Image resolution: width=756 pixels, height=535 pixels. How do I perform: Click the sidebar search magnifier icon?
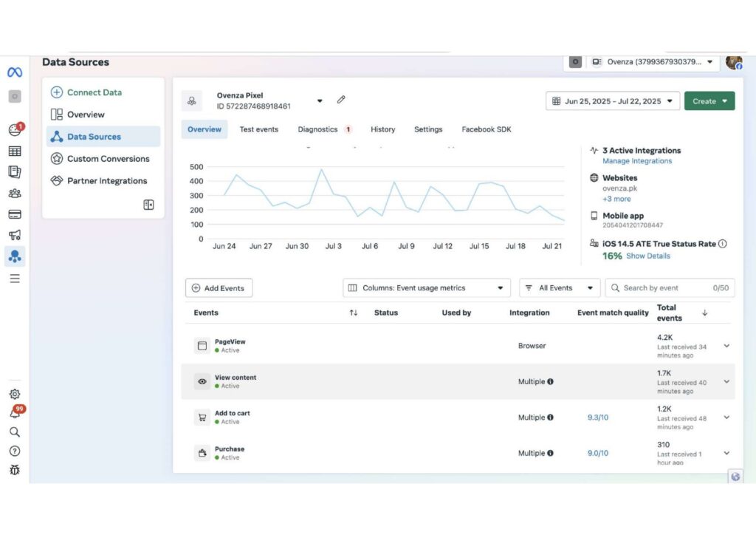(15, 432)
